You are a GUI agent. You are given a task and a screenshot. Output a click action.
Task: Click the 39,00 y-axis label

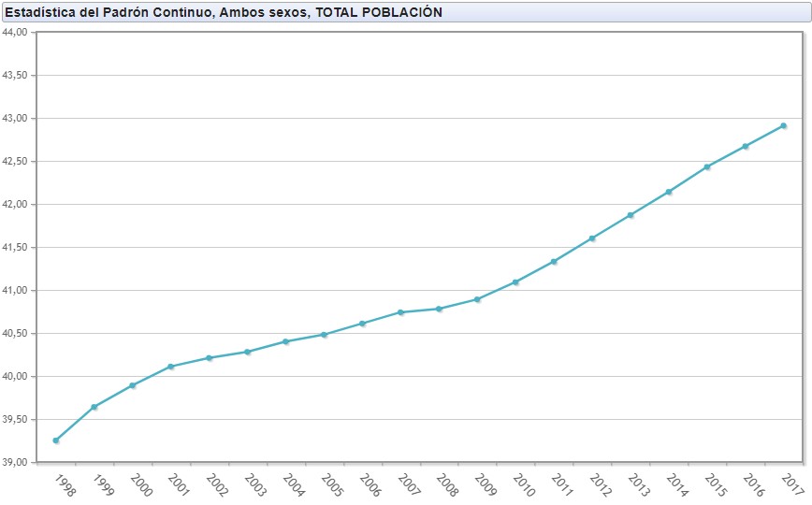(x=18, y=463)
